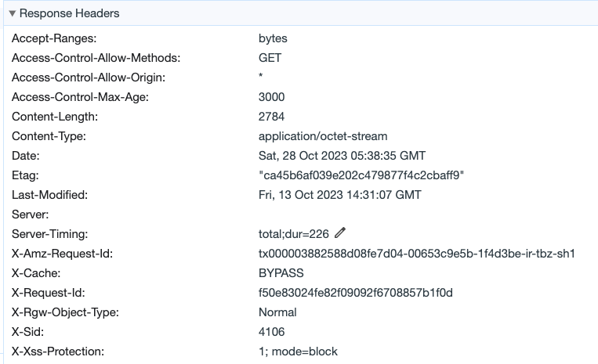Screen dimensions: 598x364
Task: Click the Last-Modified timestamp value
Action: [x=339, y=195]
